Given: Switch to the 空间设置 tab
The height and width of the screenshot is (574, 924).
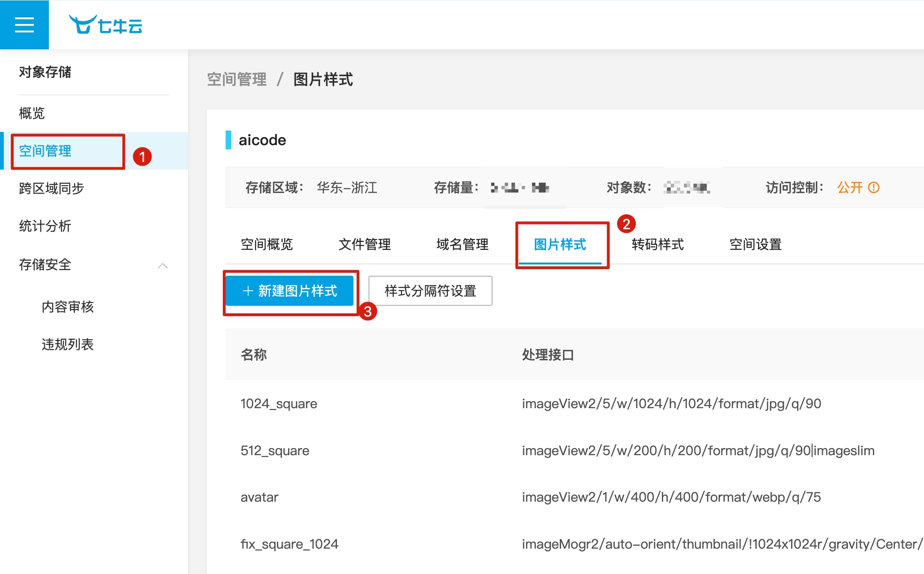Looking at the screenshot, I should point(755,244).
